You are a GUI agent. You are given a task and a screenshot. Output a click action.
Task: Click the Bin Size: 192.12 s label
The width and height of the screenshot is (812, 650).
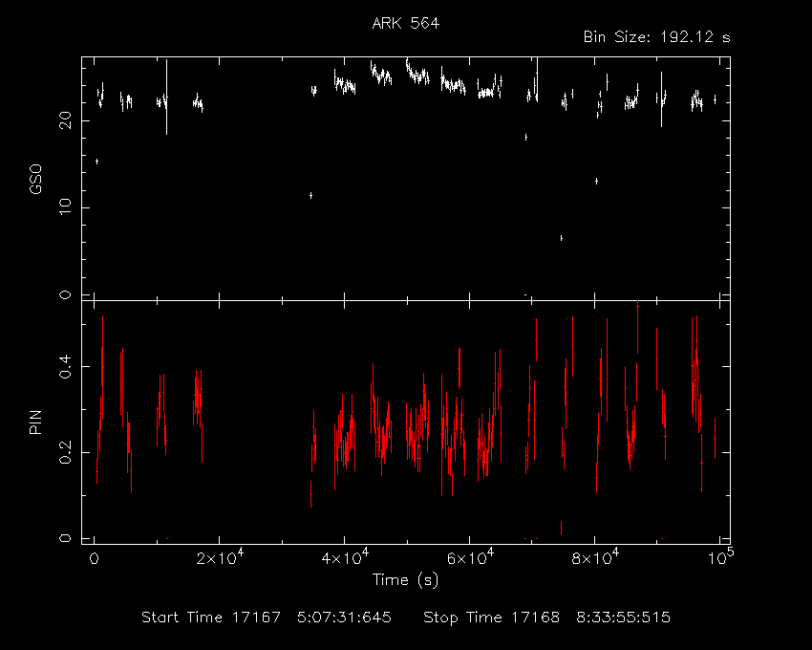[x=656, y=37]
